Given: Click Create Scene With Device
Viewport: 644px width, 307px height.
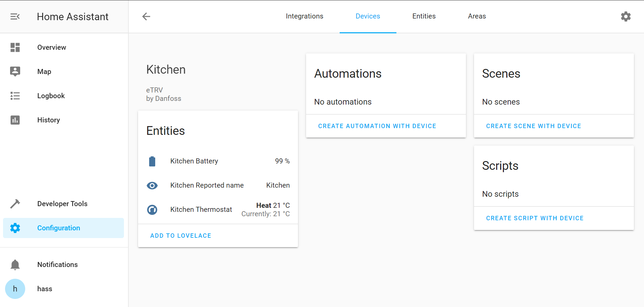Looking at the screenshot, I should tap(533, 126).
